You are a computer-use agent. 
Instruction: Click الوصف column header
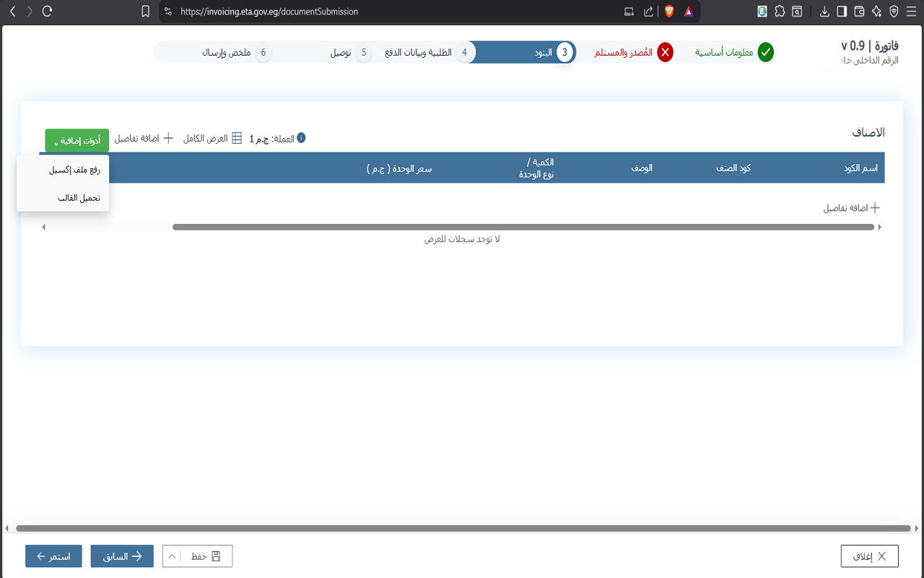click(642, 168)
